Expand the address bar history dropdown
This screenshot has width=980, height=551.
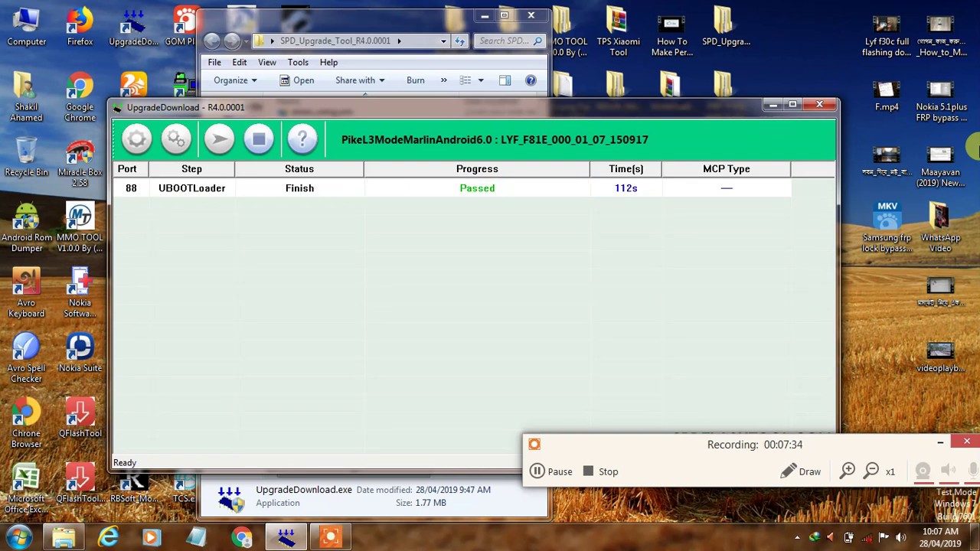click(443, 41)
